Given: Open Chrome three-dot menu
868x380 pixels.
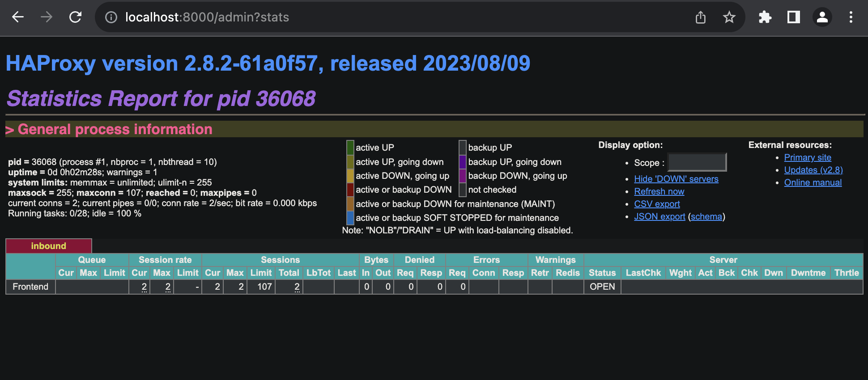Looking at the screenshot, I should click(x=851, y=17).
